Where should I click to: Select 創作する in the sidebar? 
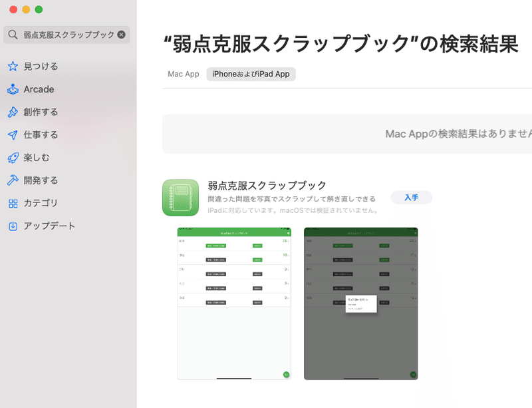(41, 112)
